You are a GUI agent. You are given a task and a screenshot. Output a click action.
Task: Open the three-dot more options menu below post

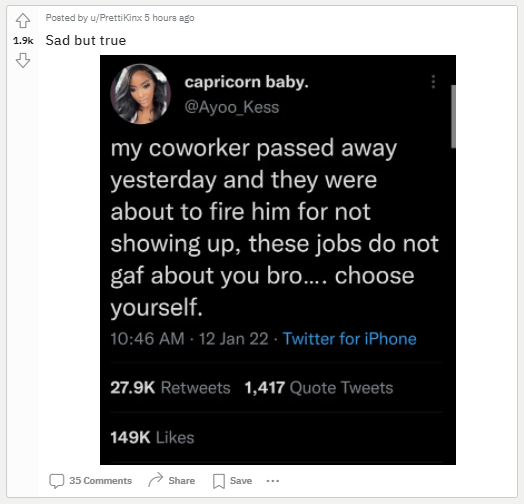273,481
